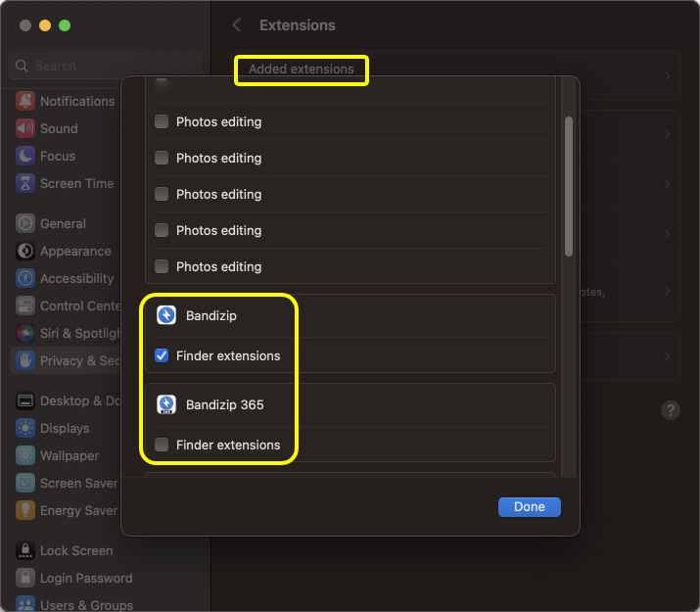The height and width of the screenshot is (612, 700).
Task: Tick the first Photos editing checkbox
Action: (162, 122)
